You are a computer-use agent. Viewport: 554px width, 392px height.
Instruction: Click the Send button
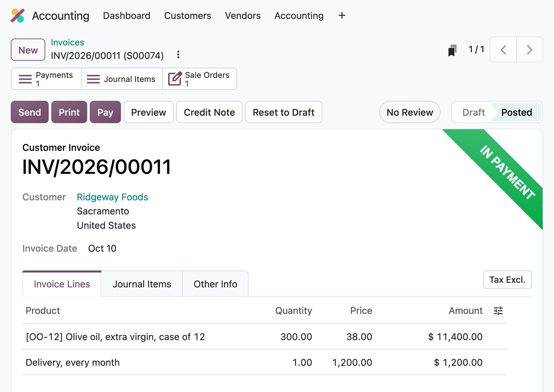pyautogui.click(x=30, y=112)
